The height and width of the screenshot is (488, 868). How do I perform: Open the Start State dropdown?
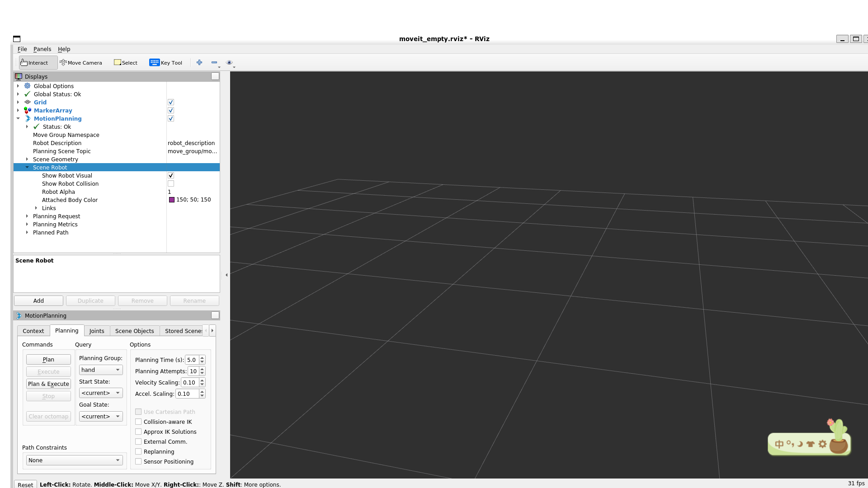click(101, 393)
